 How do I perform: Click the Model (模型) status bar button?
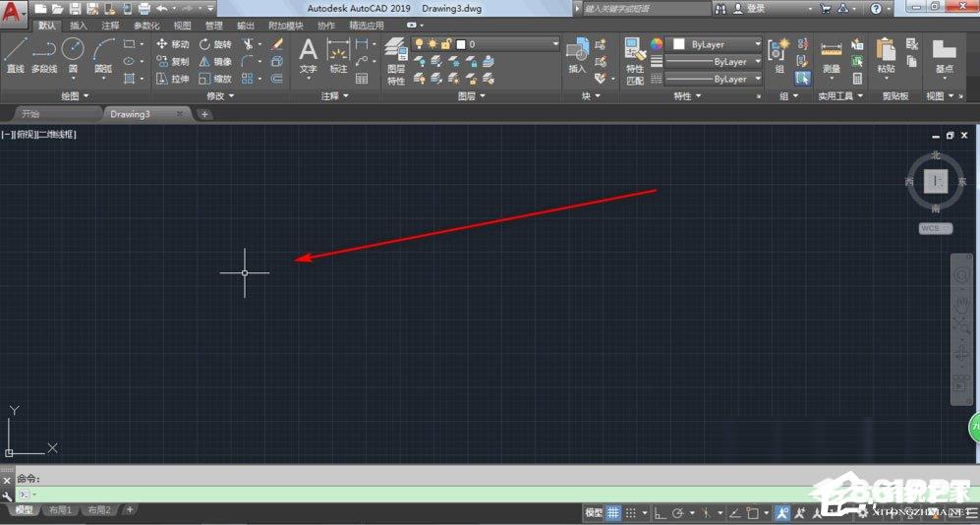coord(594,513)
